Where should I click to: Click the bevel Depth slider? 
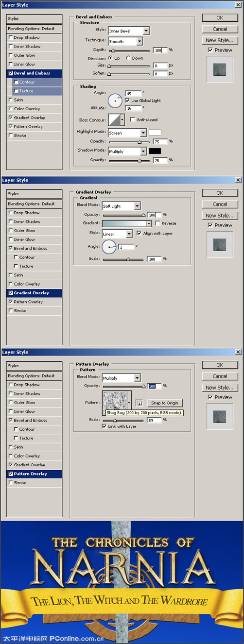click(129, 51)
